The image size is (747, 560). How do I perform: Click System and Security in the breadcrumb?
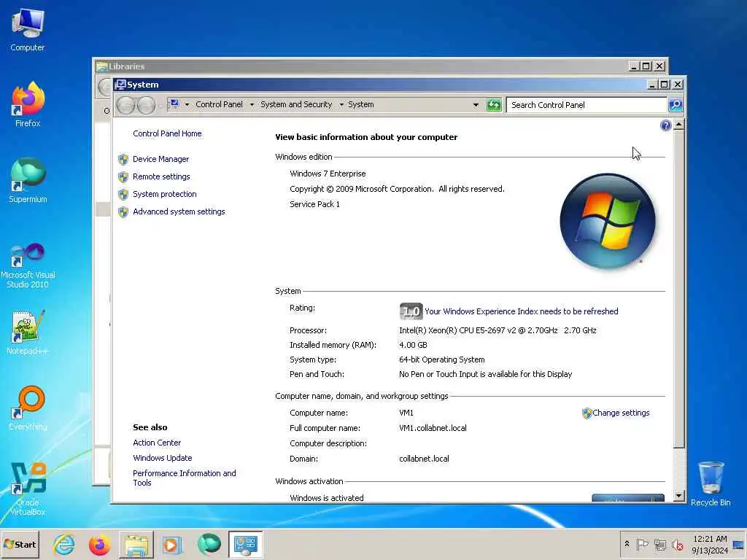pos(296,104)
